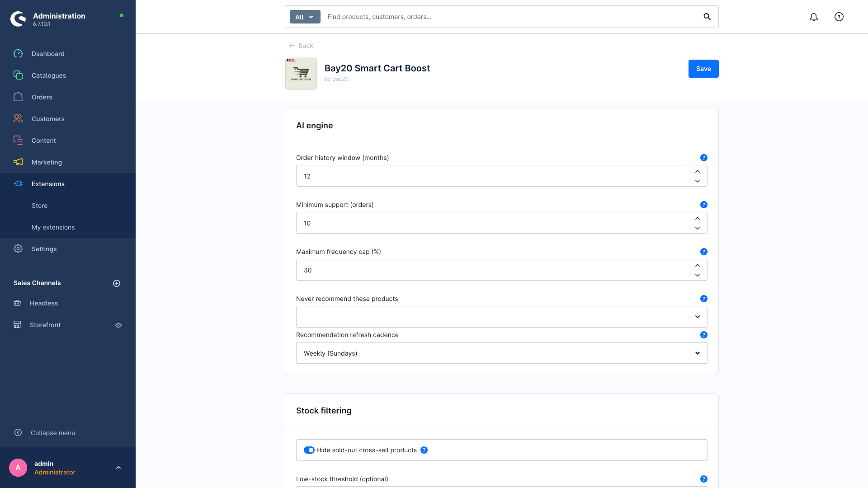The width and height of the screenshot is (868, 488).
Task: Save the plugin configuration
Action: click(703, 69)
